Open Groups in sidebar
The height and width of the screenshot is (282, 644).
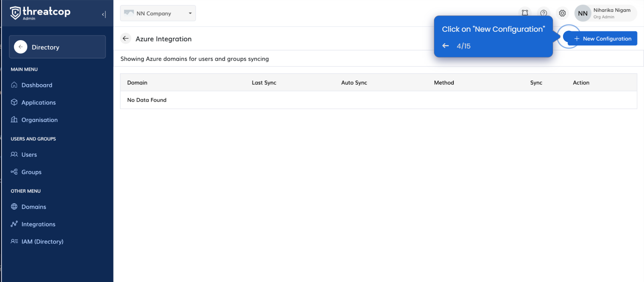pyautogui.click(x=31, y=172)
